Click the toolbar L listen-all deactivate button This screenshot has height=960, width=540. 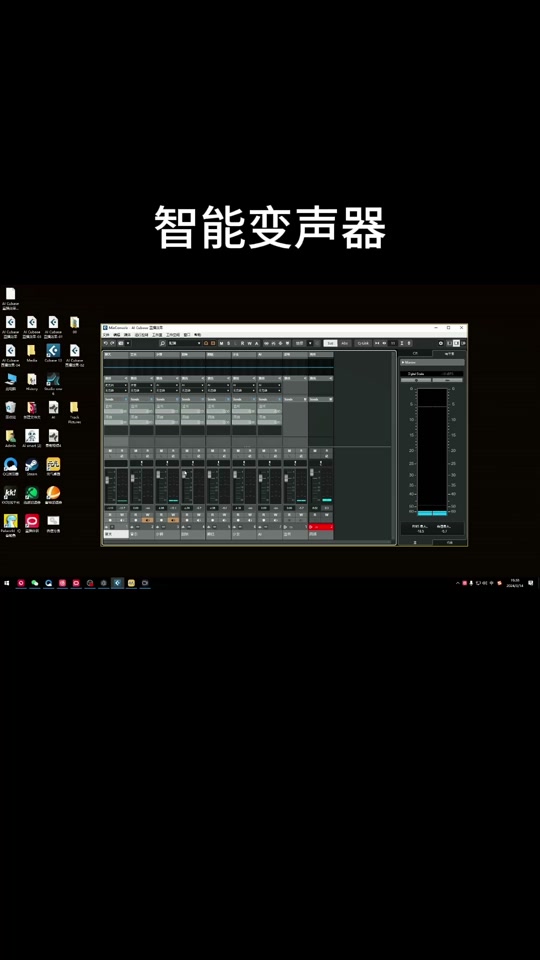(235, 343)
